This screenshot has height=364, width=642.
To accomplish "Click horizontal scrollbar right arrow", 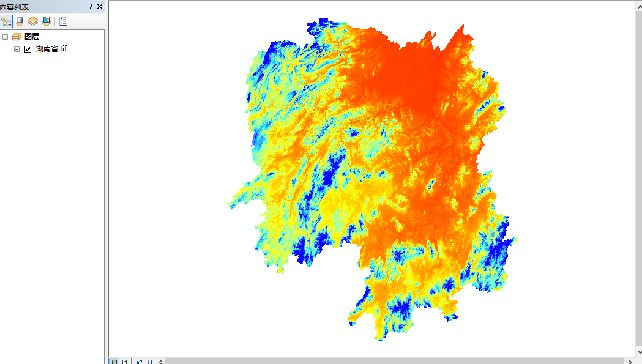I will click(x=630, y=362).
